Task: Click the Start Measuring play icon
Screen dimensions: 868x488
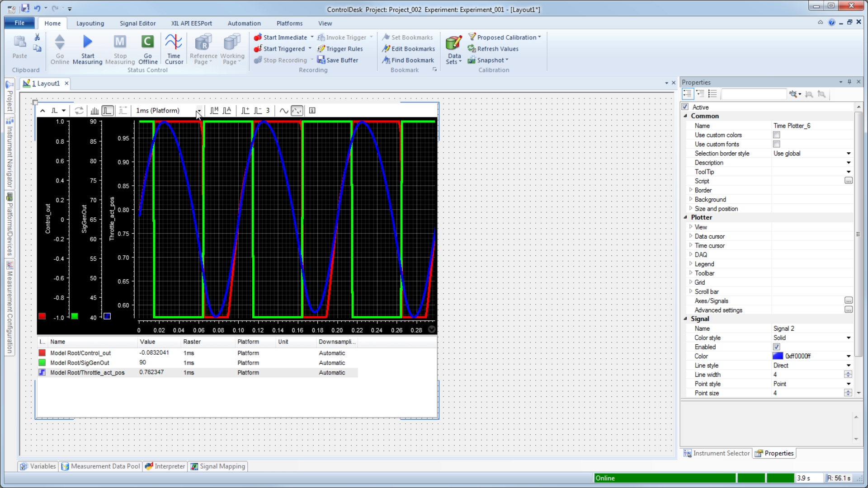Action: click(x=88, y=42)
